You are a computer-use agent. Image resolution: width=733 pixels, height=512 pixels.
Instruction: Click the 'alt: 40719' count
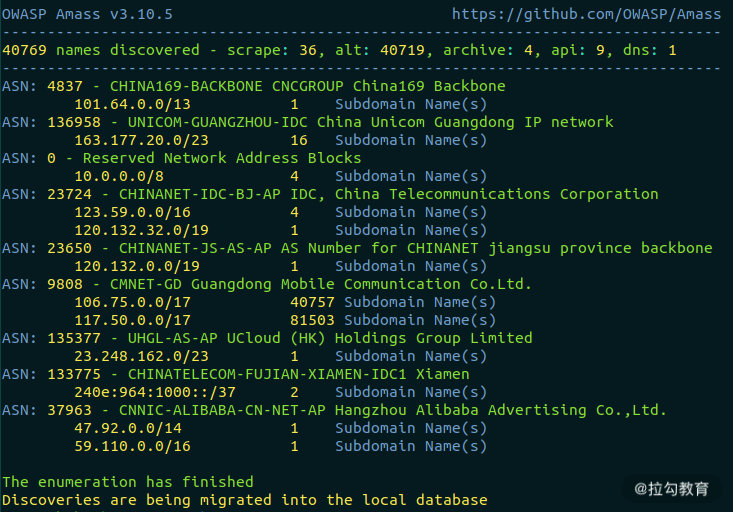[380, 50]
